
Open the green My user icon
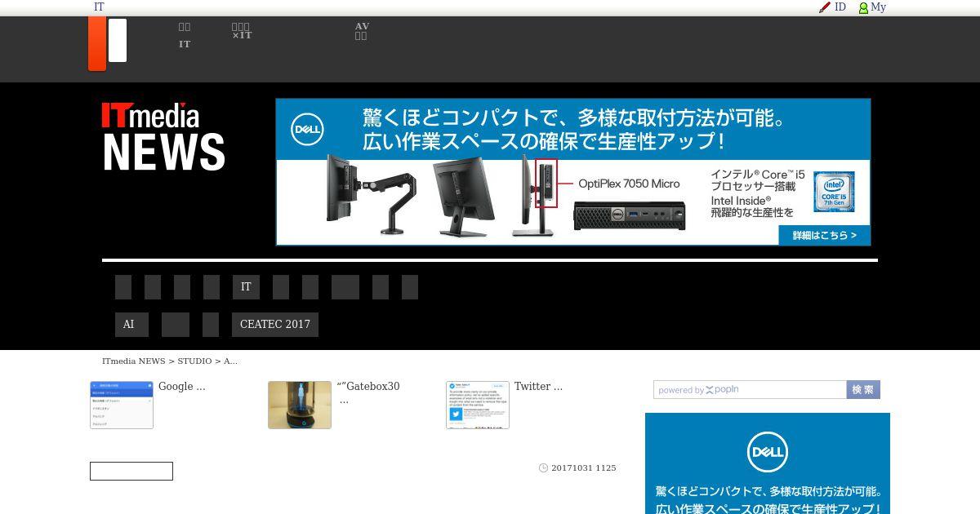863,7
